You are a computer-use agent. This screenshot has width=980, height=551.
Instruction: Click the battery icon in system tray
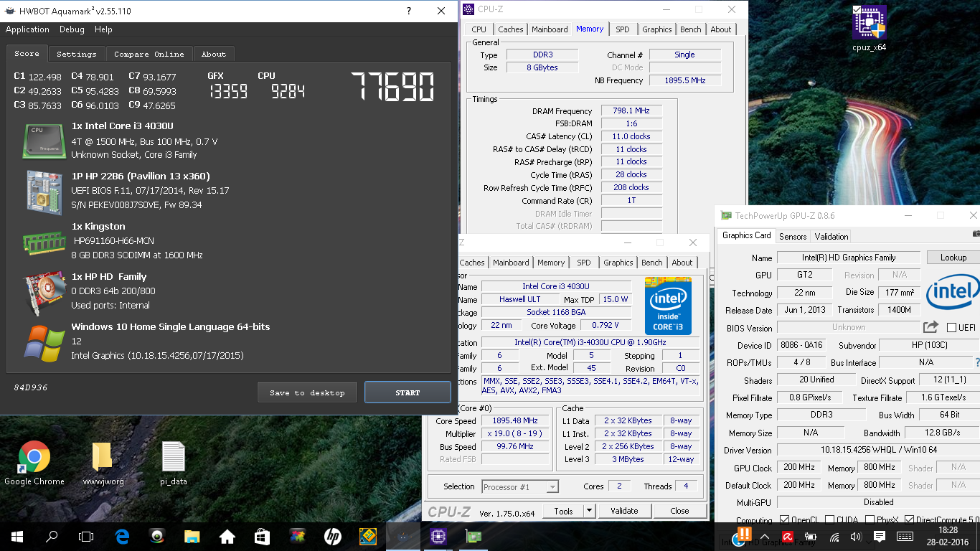811,536
